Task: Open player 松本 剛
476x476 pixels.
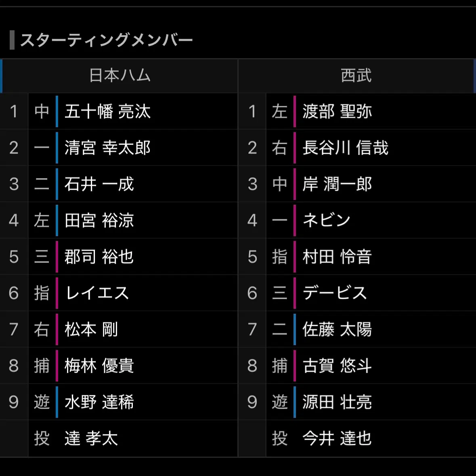Action: click(x=91, y=329)
